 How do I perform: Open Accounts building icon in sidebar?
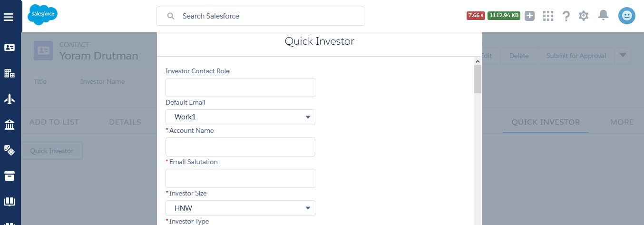(10, 73)
